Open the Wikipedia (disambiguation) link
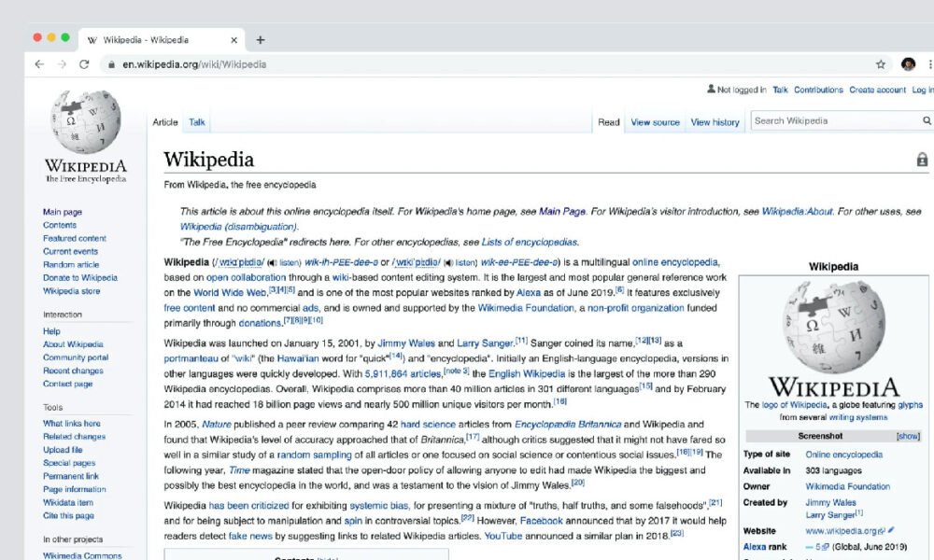The image size is (934, 560). tap(238, 227)
